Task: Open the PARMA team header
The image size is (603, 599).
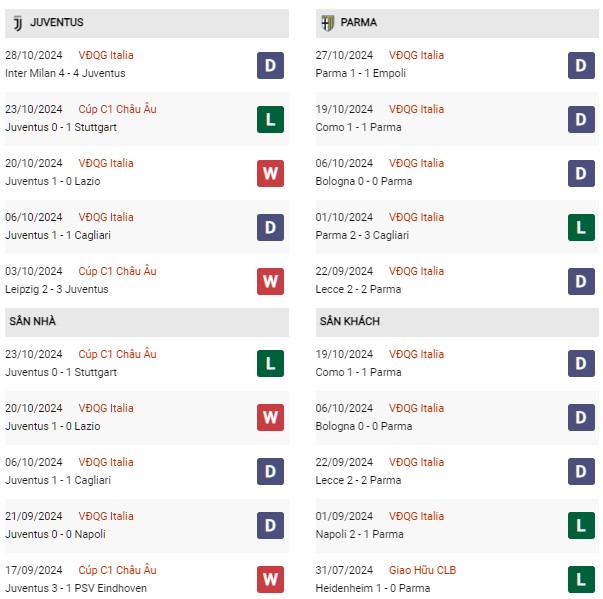Action: [x=457, y=23]
